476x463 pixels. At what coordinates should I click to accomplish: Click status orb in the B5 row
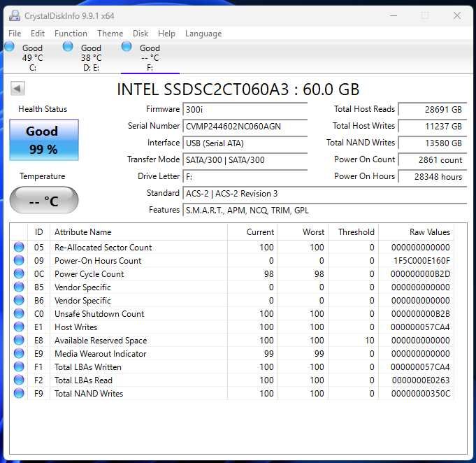click(19, 287)
